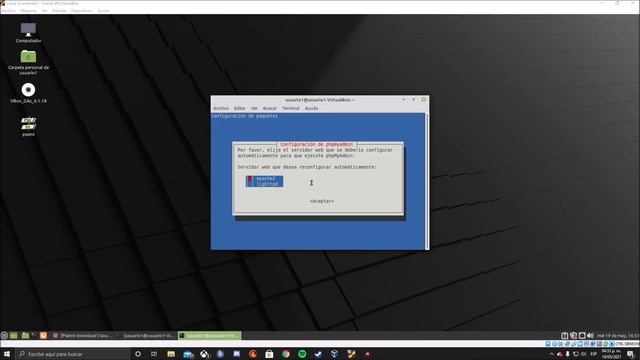Open VirtualBox Archivo menu at top
The height and width of the screenshot is (360, 640).
click(x=8, y=11)
